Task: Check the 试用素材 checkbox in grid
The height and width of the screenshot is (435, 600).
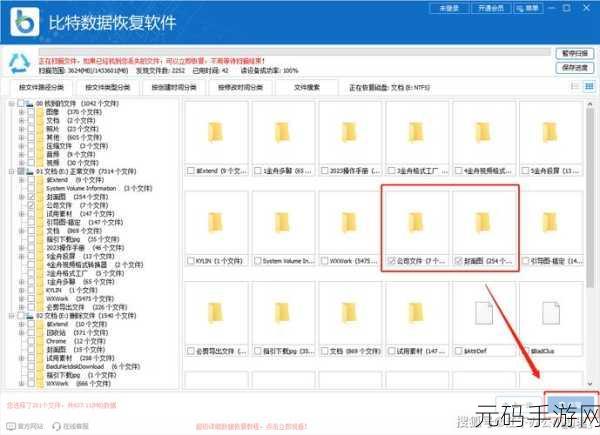Action: tap(391, 351)
